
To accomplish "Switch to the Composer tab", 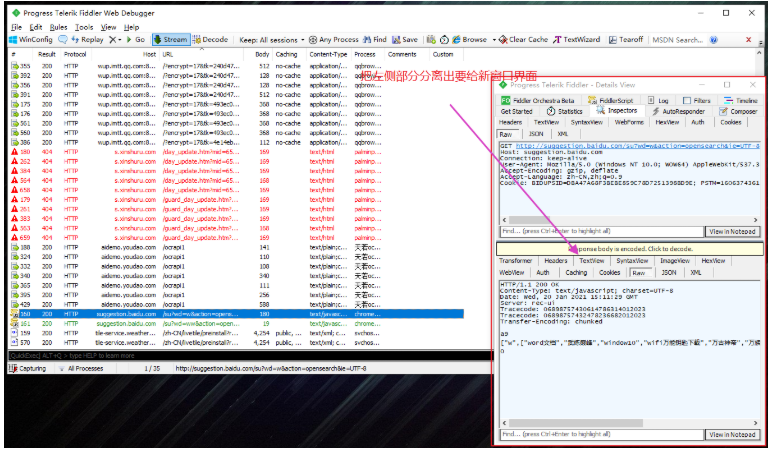I will tap(739, 112).
